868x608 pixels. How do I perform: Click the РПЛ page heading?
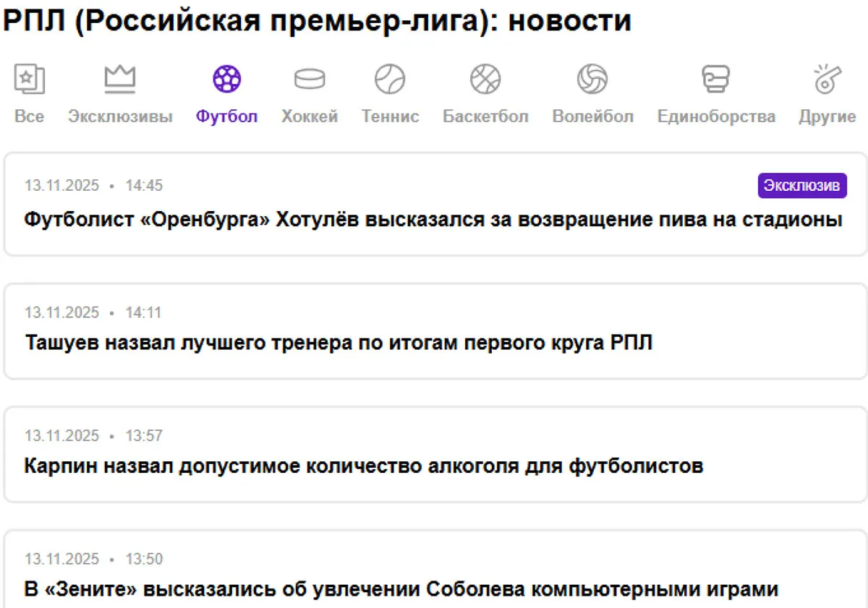[316, 20]
